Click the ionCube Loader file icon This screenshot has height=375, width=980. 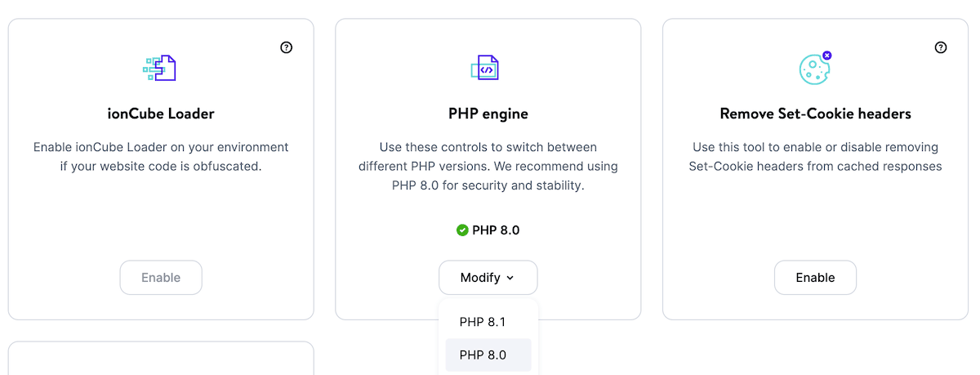point(160,68)
